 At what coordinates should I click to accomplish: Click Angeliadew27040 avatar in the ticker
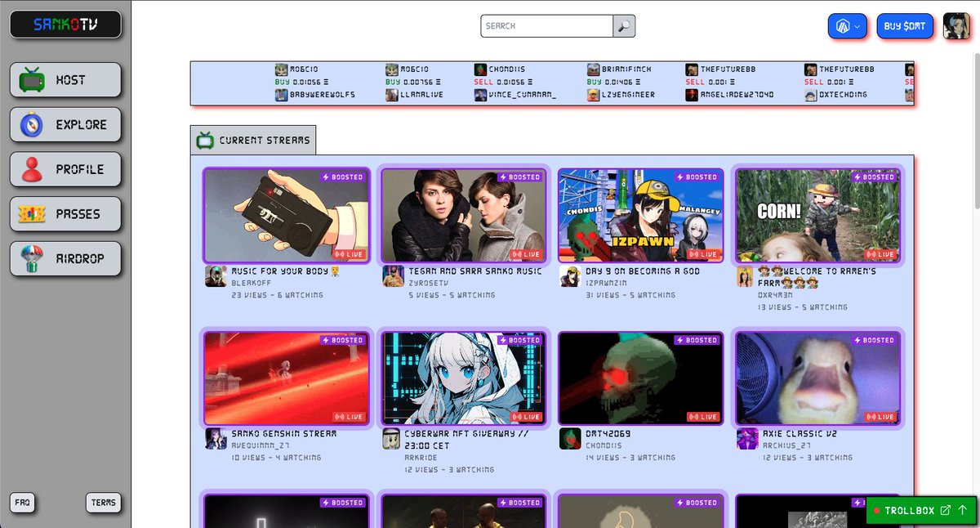pyautogui.click(x=693, y=95)
